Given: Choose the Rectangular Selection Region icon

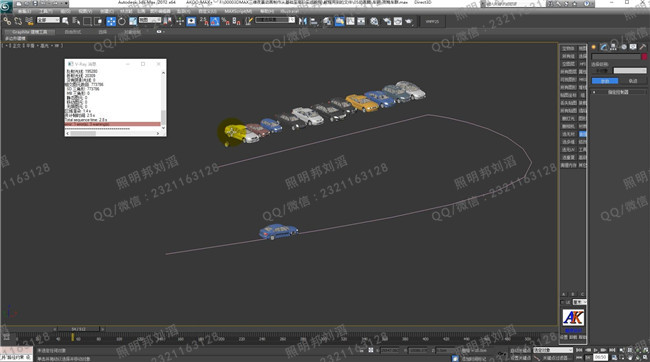Looking at the screenshot, I should click(x=87, y=21).
